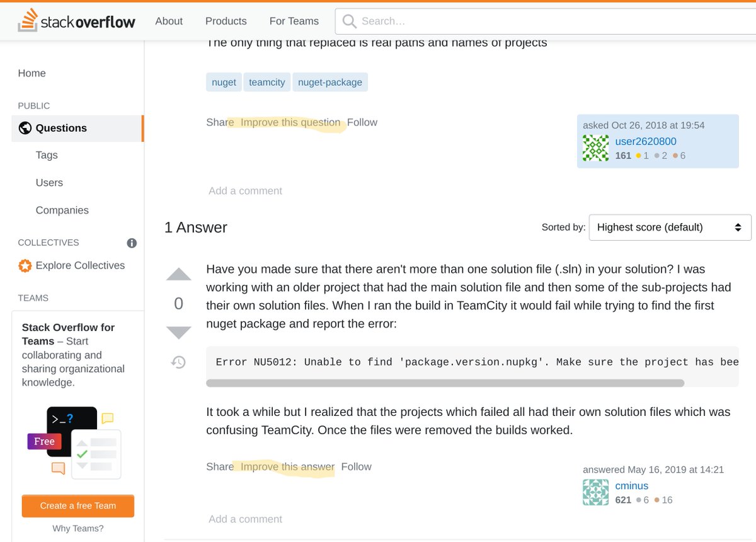The image size is (756, 542).
Task: Click the Explore Collectives star icon
Action: click(x=25, y=265)
